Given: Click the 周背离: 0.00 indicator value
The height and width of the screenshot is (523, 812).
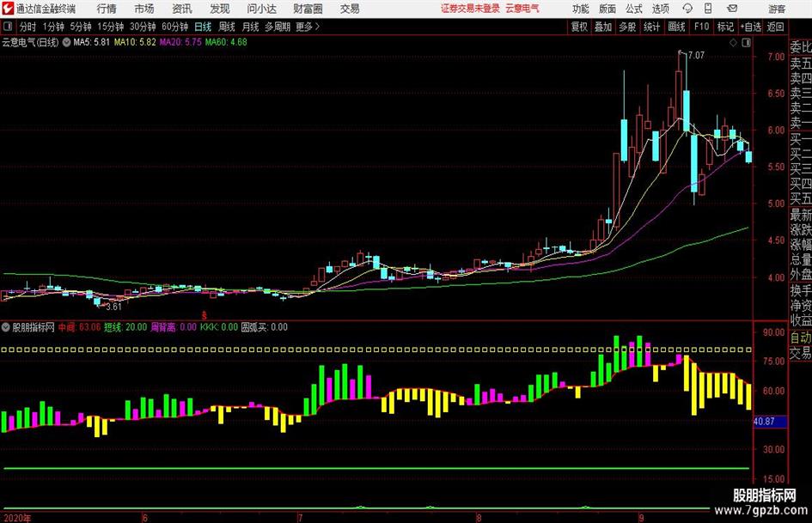Looking at the screenshot, I should coord(174,327).
